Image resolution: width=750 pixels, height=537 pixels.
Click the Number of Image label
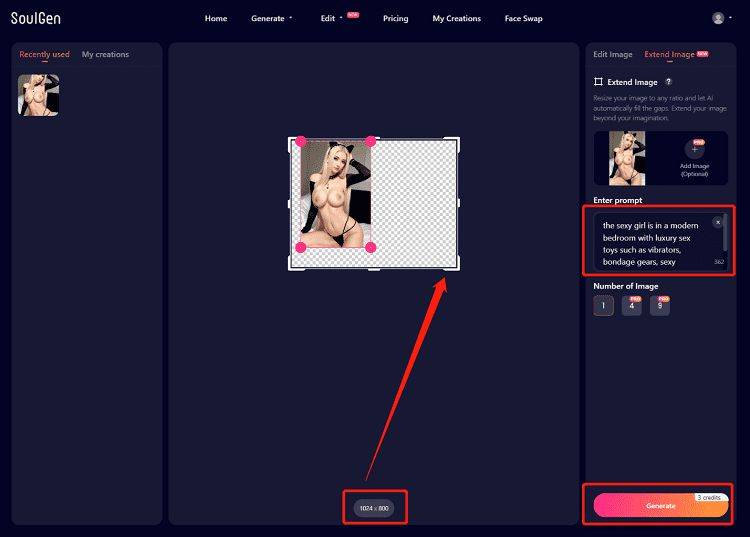[x=626, y=286]
